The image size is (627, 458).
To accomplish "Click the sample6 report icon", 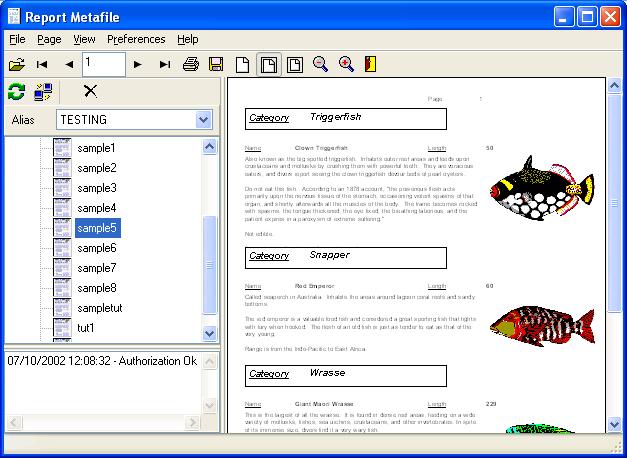I will click(x=62, y=248).
